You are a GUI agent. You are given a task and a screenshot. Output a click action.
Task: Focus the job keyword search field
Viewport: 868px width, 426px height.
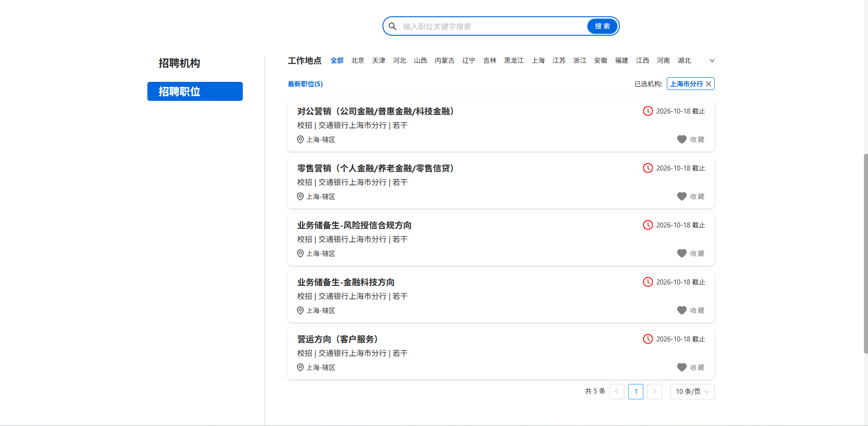[493, 27]
